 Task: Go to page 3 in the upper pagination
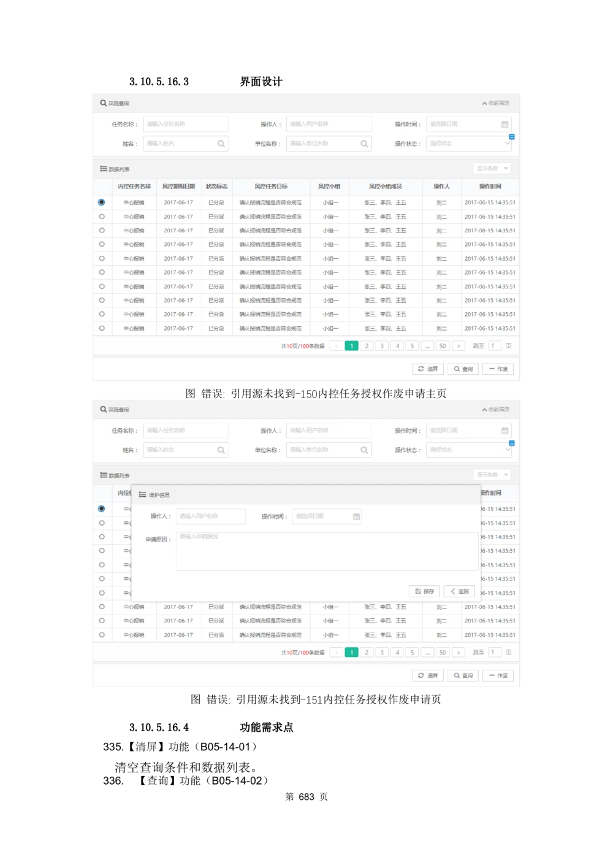click(382, 346)
